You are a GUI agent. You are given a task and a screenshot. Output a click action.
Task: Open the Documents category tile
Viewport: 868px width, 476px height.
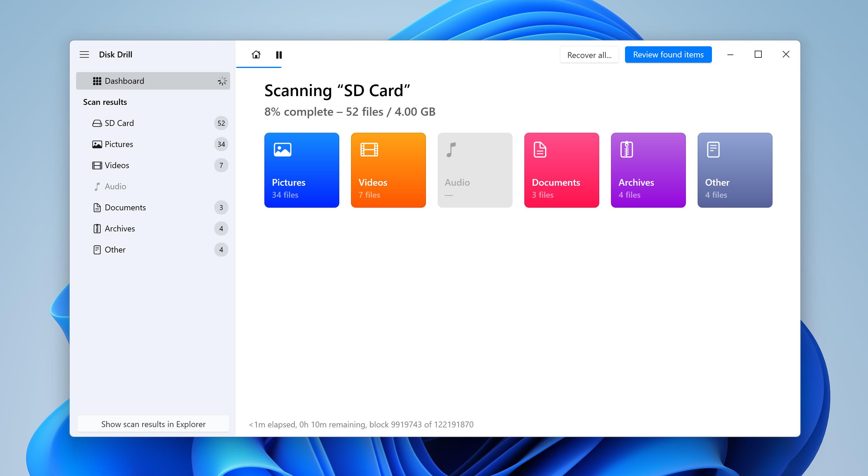pyautogui.click(x=561, y=170)
